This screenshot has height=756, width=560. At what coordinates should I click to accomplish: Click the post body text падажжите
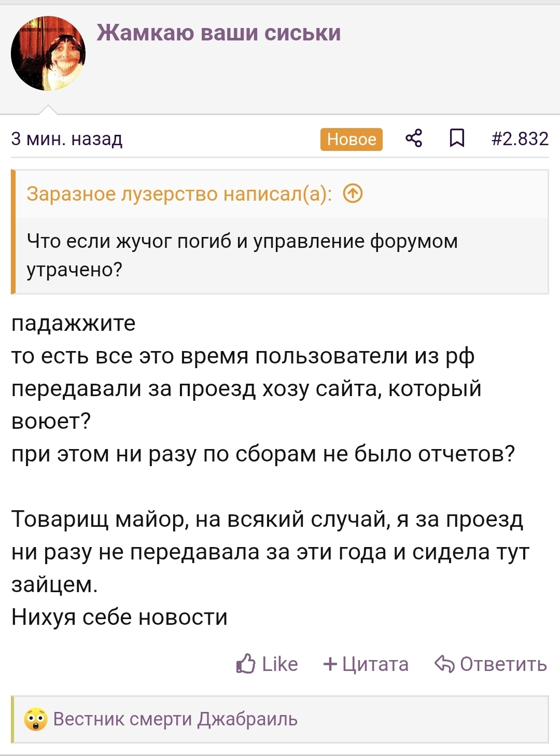[x=73, y=323]
